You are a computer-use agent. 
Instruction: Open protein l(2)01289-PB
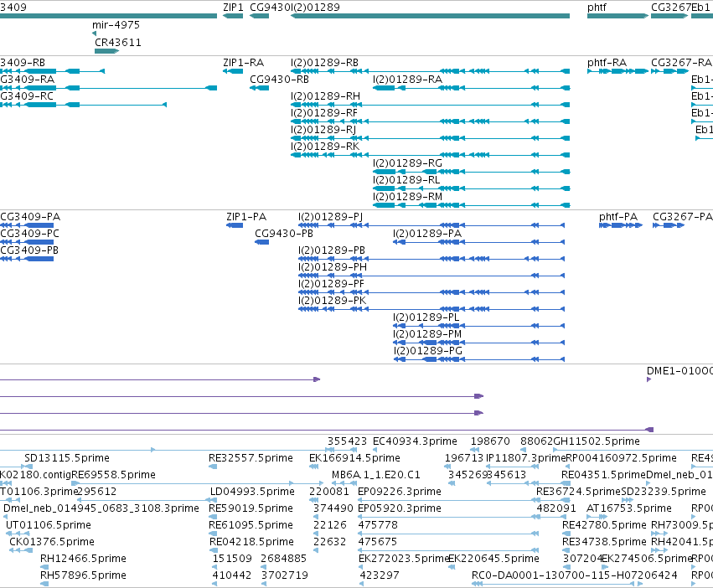332,250
